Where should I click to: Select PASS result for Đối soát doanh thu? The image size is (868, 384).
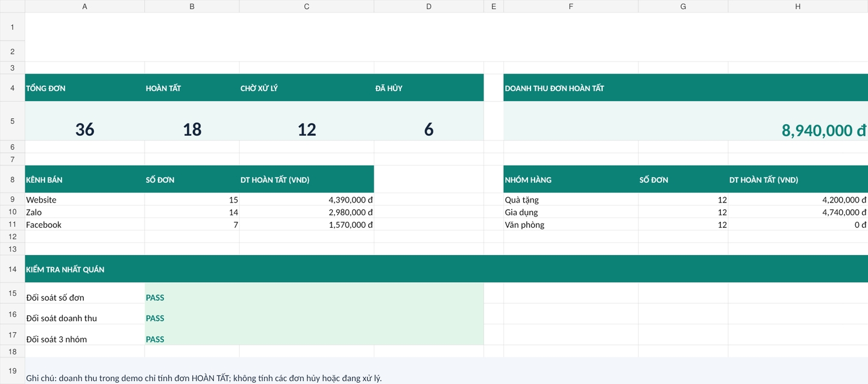(x=314, y=314)
